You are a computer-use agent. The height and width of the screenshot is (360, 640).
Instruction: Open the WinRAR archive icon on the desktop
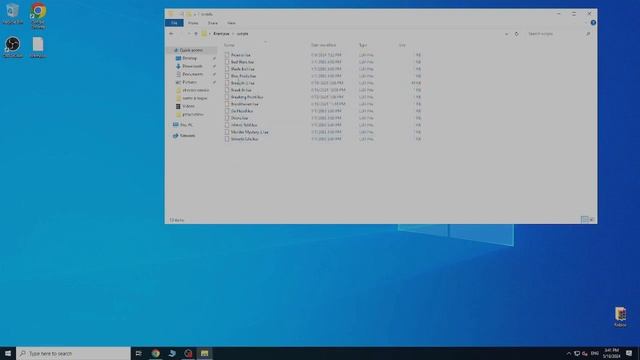coord(620,317)
